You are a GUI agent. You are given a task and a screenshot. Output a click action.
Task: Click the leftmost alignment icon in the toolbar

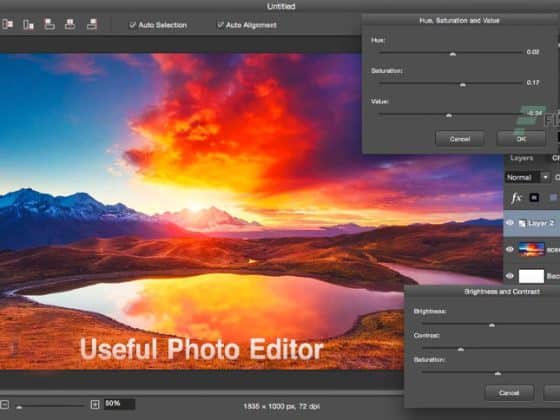8,24
